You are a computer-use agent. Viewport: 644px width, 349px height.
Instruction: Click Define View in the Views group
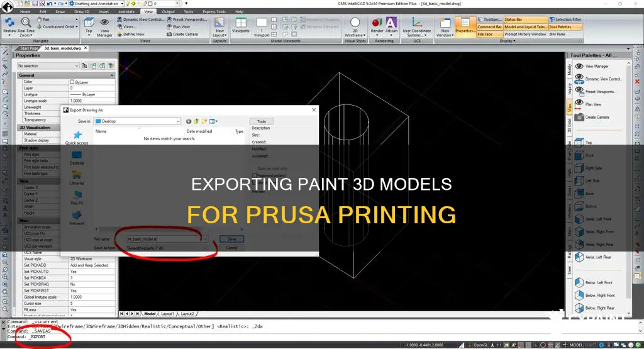tap(131, 34)
